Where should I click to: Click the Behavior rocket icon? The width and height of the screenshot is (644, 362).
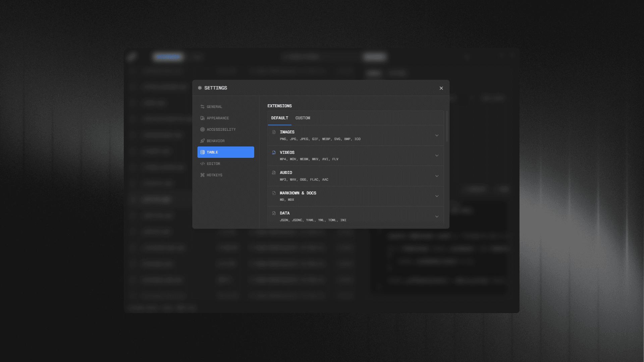[202, 141]
